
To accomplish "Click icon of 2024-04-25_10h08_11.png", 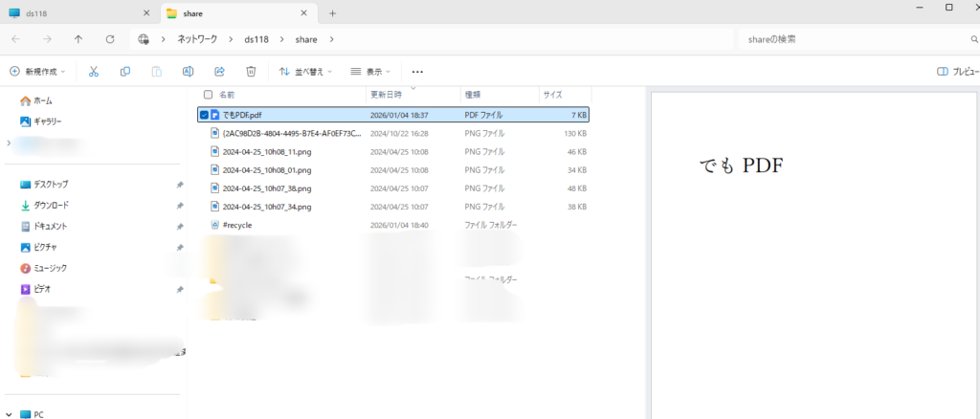I will (214, 152).
